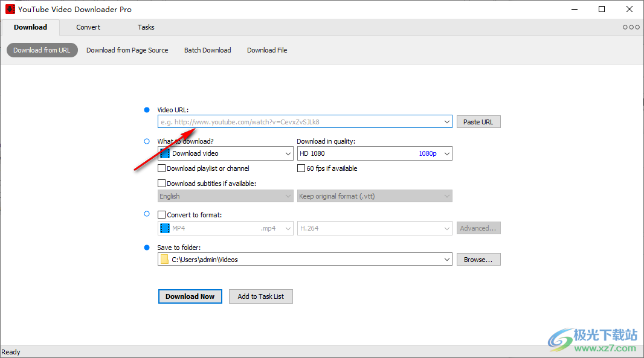Open the English subtitle language dropdown
The height and width of the screenshot is (358, 644).
coord(225,196)
